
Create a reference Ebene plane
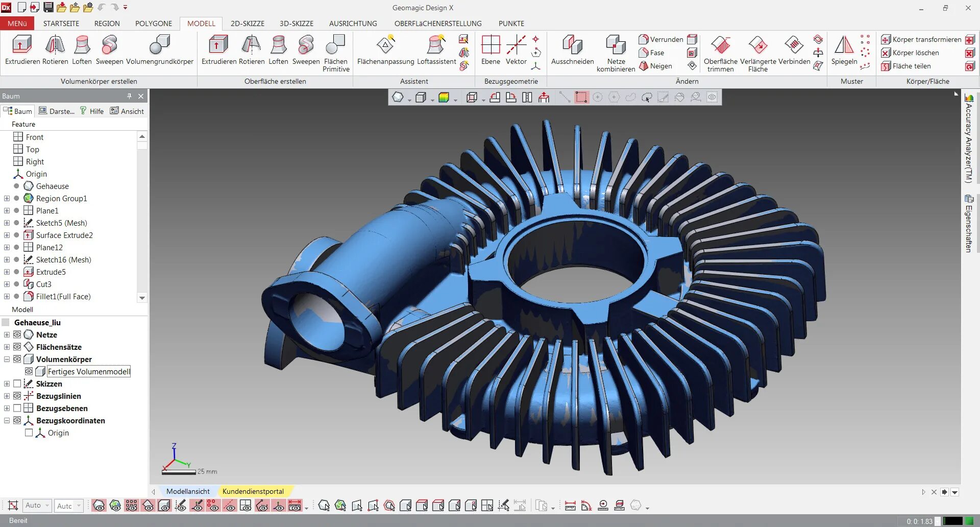tap(491, 50)
